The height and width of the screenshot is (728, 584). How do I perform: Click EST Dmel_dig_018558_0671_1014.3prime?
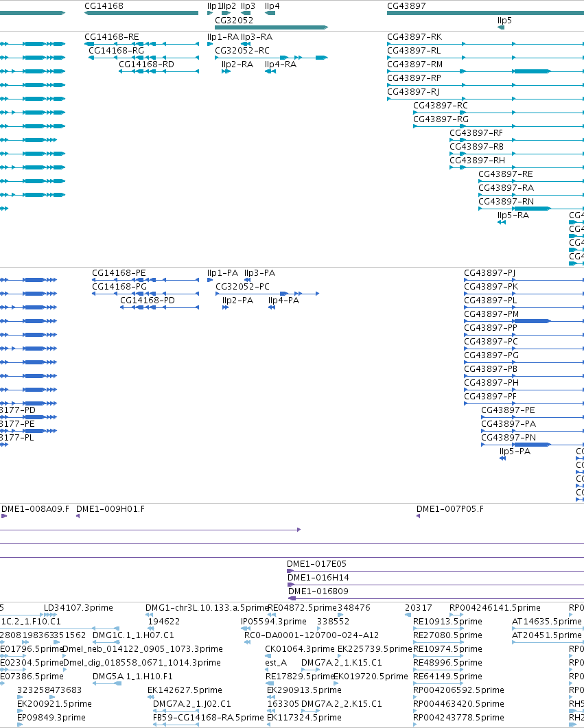[x=142, y=663]
